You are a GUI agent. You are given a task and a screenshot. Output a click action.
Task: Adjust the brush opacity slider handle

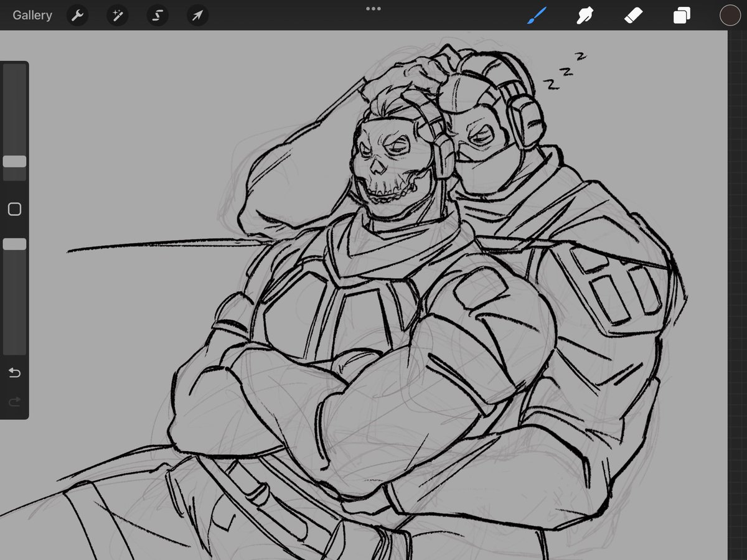pyautogui.click(x=14, y=245)
